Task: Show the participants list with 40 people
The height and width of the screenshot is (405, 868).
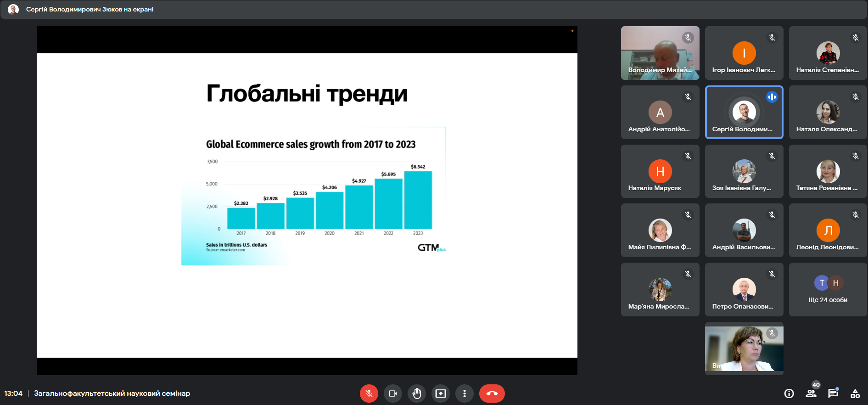Action: (x=811, y=394)
